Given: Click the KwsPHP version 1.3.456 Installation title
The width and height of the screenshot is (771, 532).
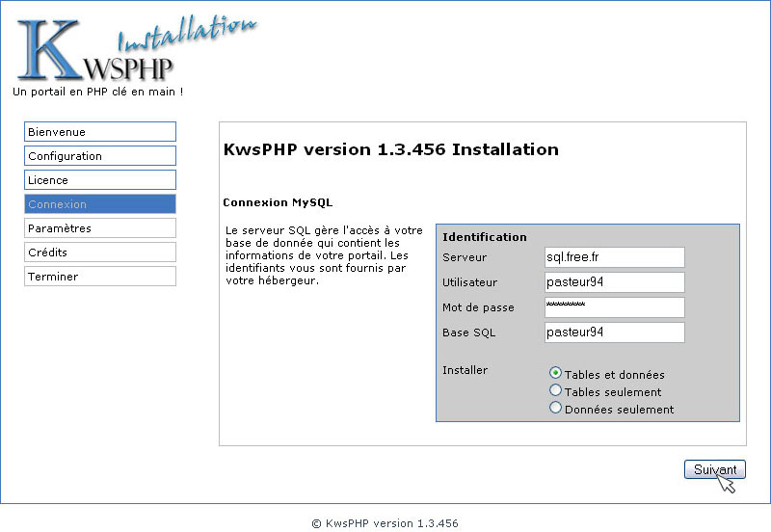Looking at the screenshot, I should click(391, 149).
